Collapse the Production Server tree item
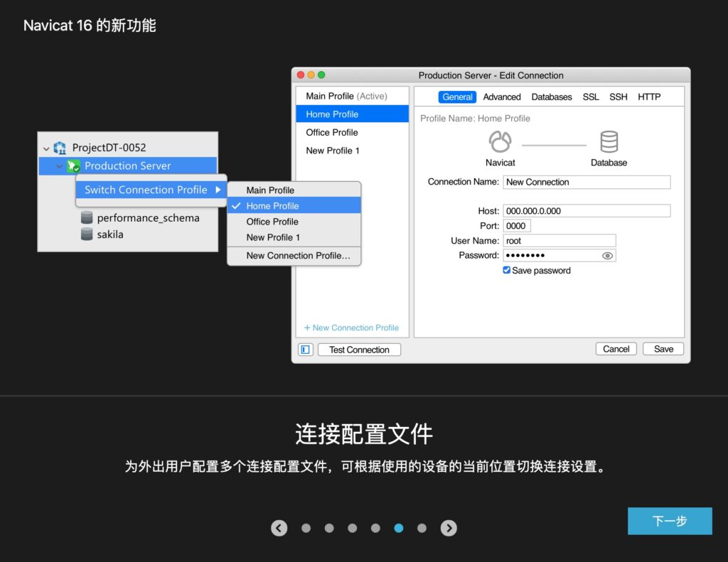The width and height of the screenshot is (728, 562). pyautogui.click(x=59, y=166)
